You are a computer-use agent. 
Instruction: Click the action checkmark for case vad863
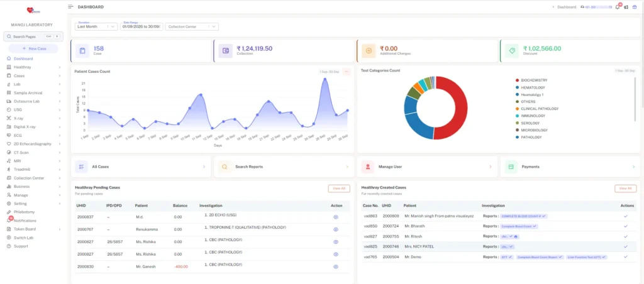(x=626, y=216)
